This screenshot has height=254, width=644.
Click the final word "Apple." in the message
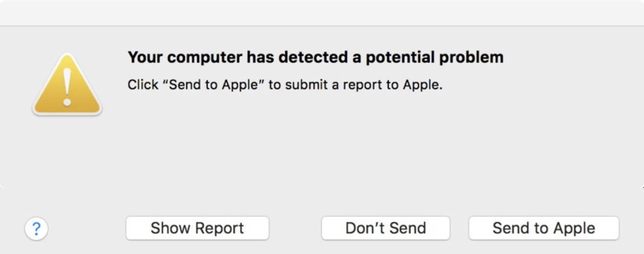pos(423,85)
